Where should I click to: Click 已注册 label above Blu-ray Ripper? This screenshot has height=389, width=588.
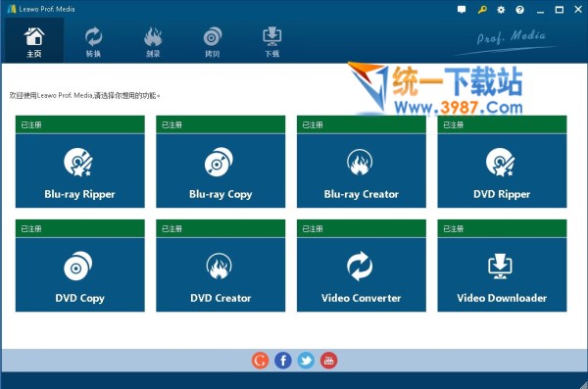click(31, 124)
